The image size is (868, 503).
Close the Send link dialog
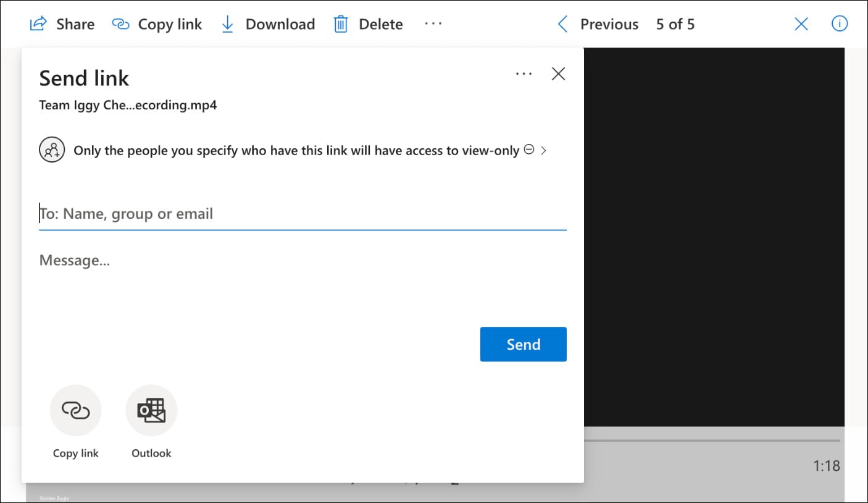[558, 74]
